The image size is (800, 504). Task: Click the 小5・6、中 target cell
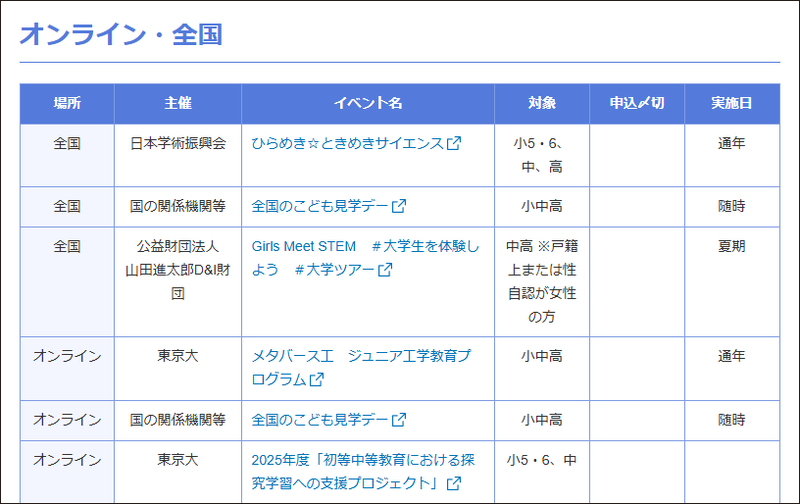tap(542, 472)
